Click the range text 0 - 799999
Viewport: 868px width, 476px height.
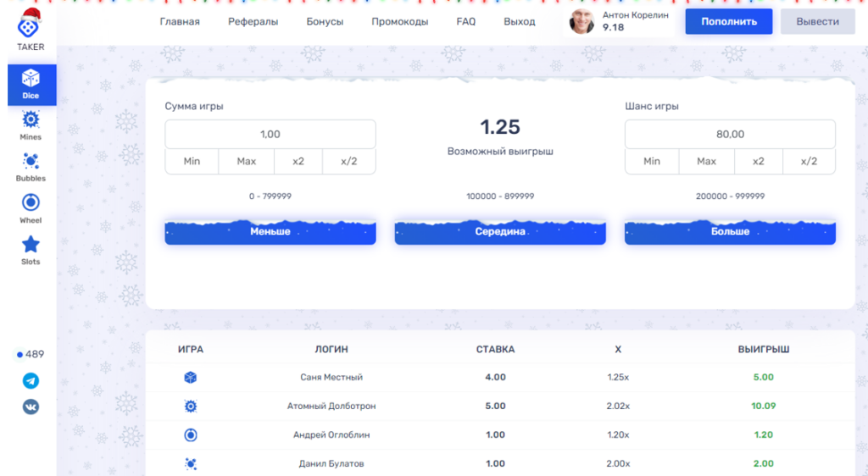pos(270,196)
